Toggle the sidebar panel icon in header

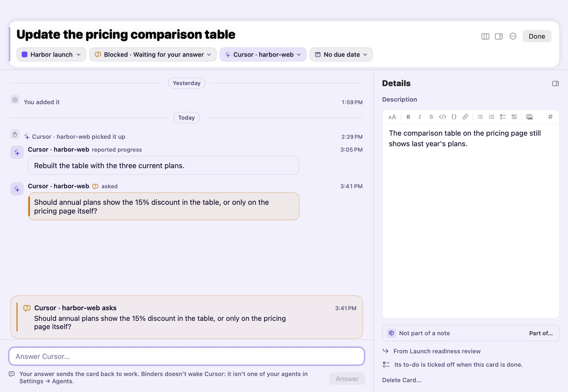coord(499,36)
